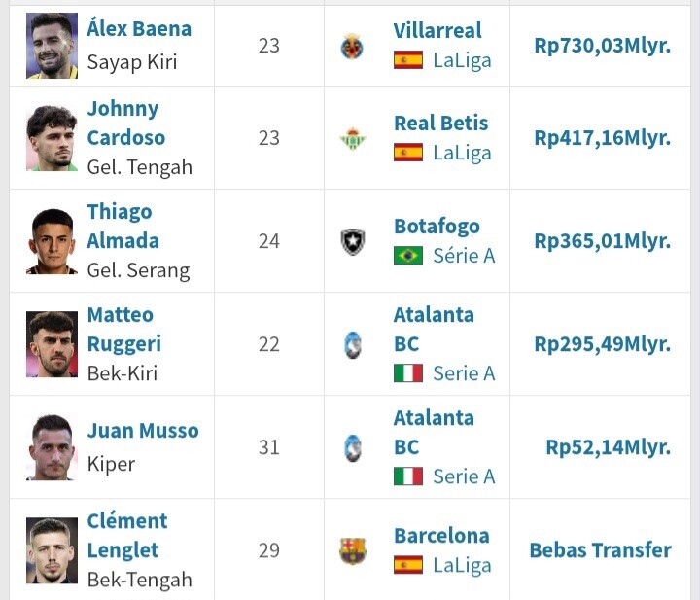Open Clément Lenglet's player name link
Image resolution: width=700 pixels, height=600 pixels.
click(127, 536)
